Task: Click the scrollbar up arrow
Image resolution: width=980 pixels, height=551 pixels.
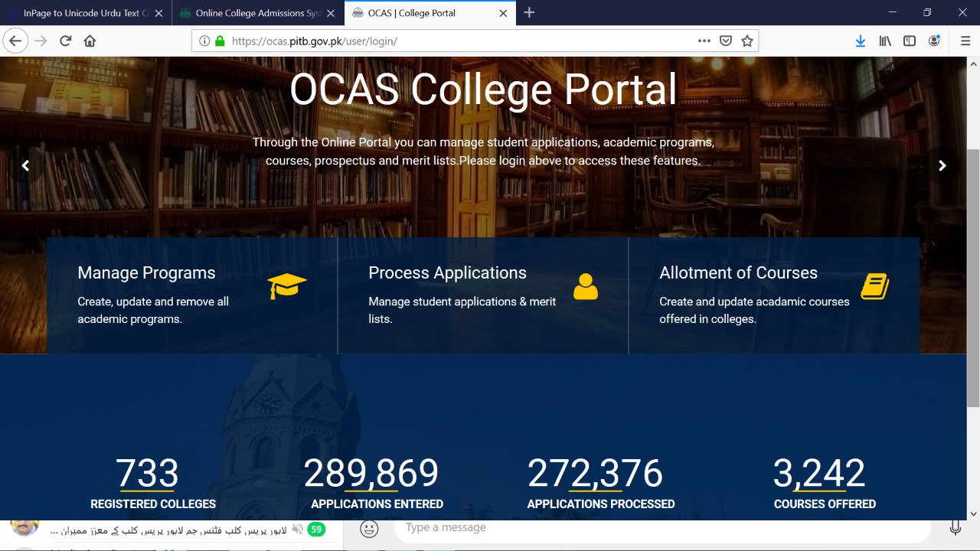Action: tap(973, 64)
